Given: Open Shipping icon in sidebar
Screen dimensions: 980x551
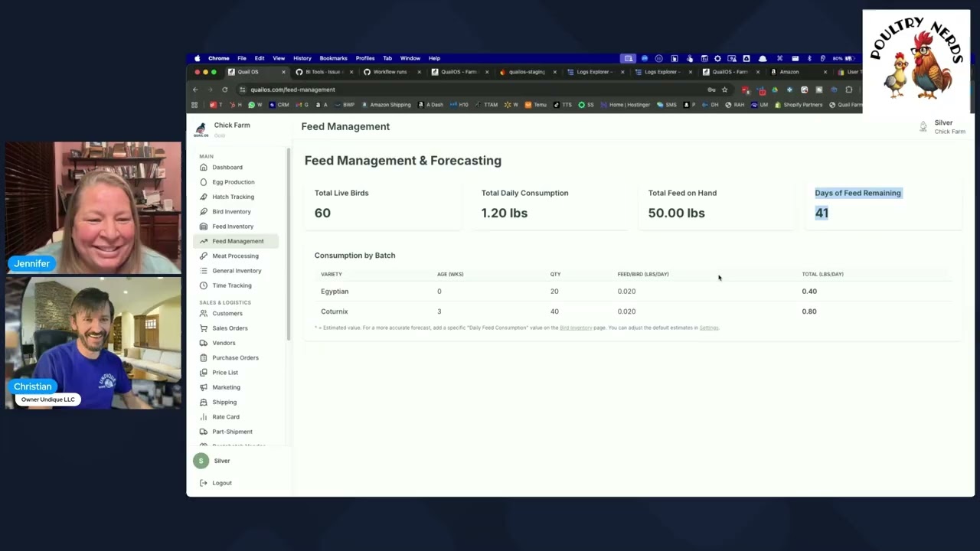Looking at the screenshot, I should (x=204, y=403).
